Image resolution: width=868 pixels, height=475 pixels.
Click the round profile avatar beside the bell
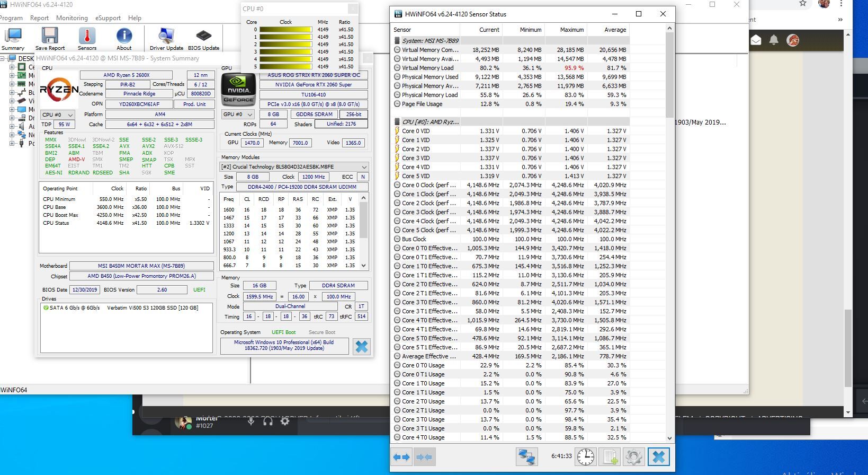pyautogui.click(x=793, y=40)
